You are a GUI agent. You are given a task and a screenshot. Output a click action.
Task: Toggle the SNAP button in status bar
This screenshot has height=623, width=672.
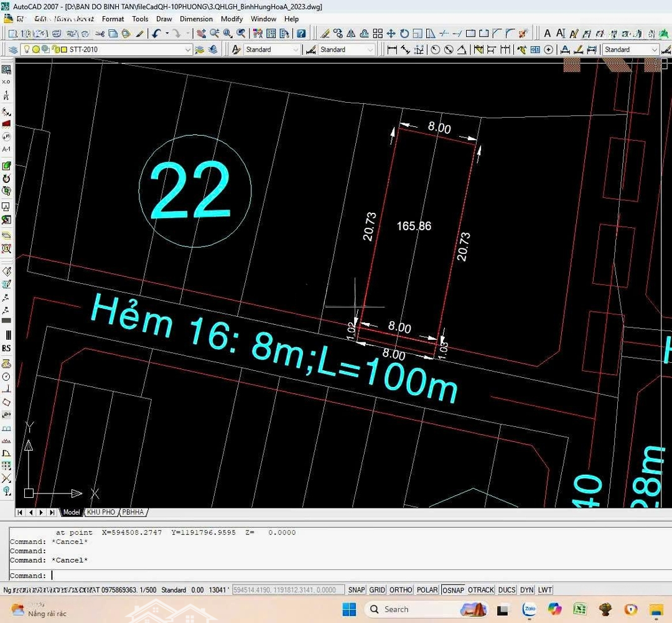[357, 590]
